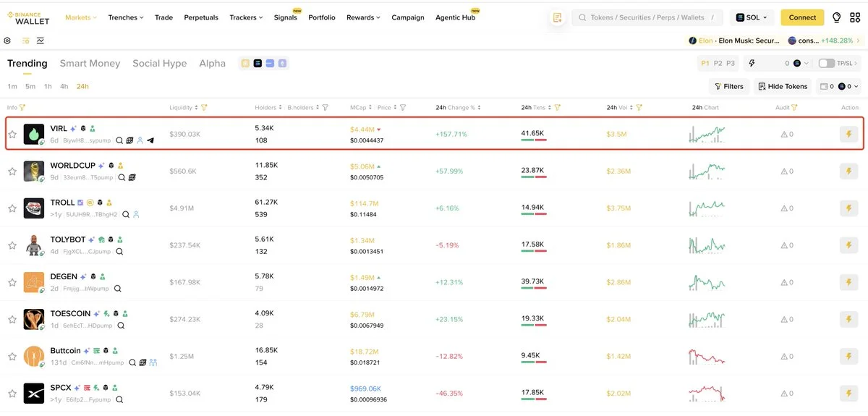Open the lightbulb icon in header
This screenshot has height=416, width=868.
(837, 17)
